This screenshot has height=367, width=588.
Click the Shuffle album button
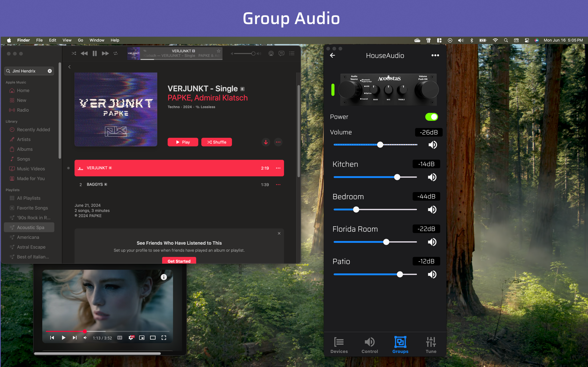[216, 142]
